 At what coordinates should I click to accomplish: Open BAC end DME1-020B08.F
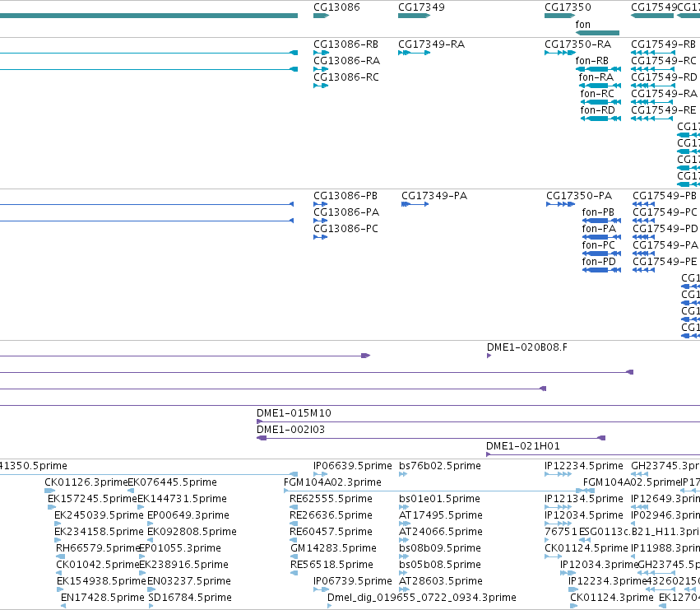click(x=527, y=347)
